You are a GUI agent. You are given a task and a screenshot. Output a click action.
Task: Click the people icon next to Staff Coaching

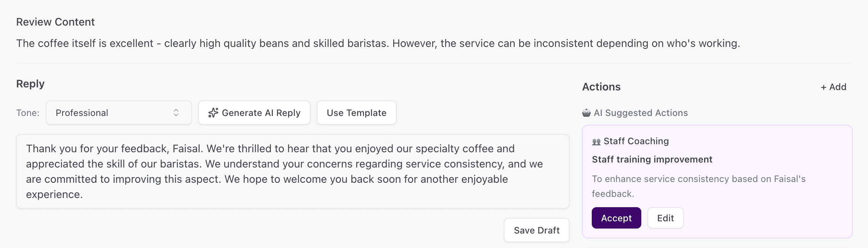pyautogui.click(x=597, y=141)
